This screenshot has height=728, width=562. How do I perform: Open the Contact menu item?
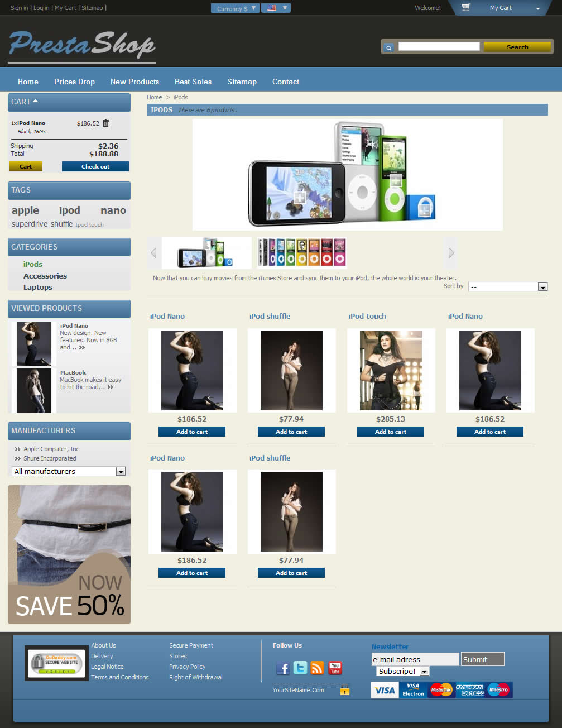coord(286,82)
